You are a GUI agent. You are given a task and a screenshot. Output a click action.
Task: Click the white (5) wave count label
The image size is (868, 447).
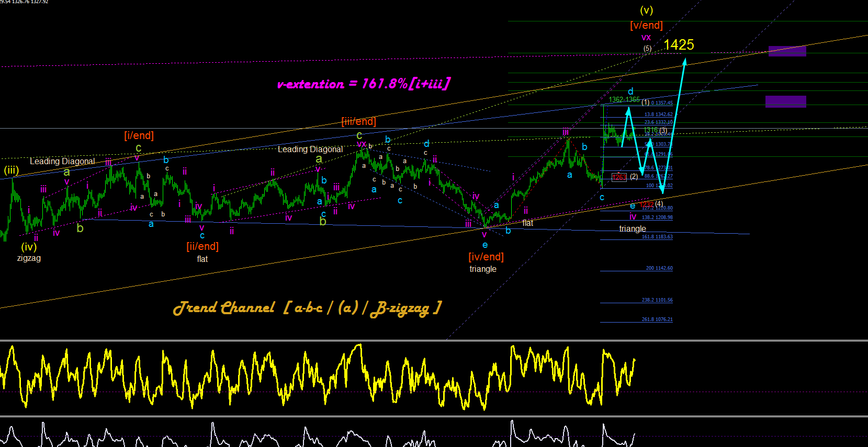pos(648,49)
